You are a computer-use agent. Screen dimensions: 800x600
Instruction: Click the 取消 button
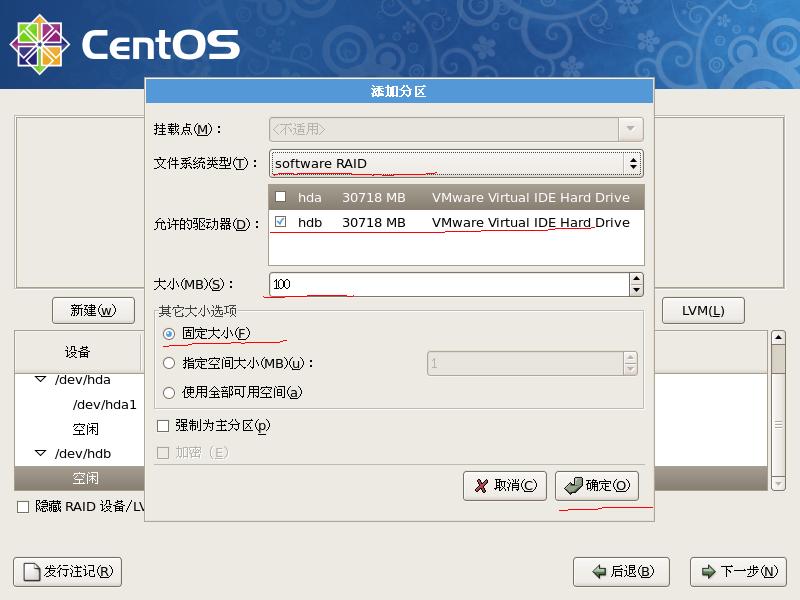point(505,485)
